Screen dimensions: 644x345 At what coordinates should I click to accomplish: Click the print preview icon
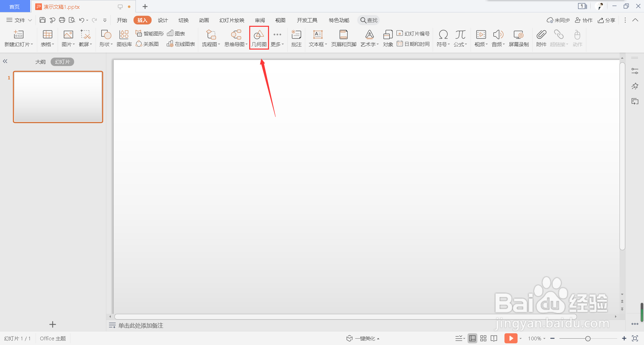point(72,20)
